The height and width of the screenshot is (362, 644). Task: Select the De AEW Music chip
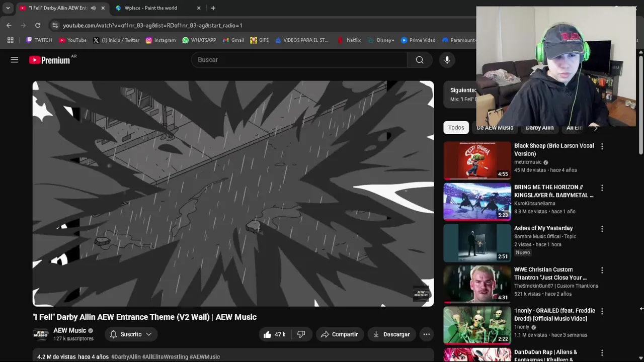click(495, 128)
